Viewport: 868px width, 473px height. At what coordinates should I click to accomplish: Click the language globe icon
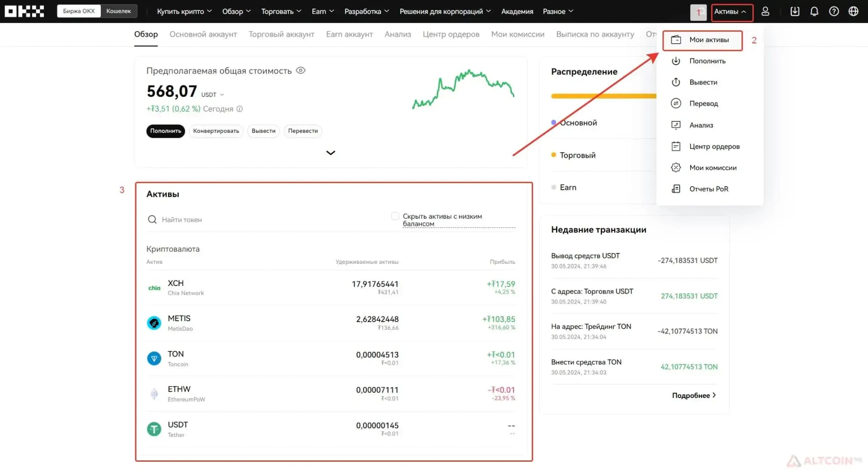pos(854,11)
